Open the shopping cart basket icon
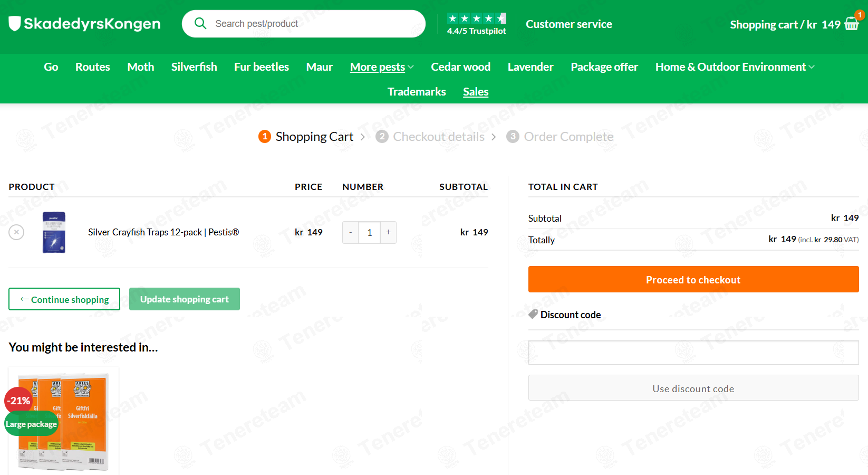 point(852,24)
